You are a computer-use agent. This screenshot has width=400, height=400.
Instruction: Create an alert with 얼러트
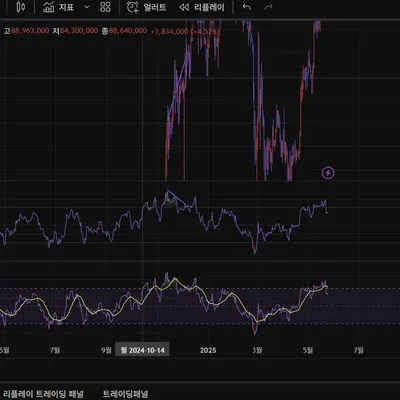click(x=146, y=7)
